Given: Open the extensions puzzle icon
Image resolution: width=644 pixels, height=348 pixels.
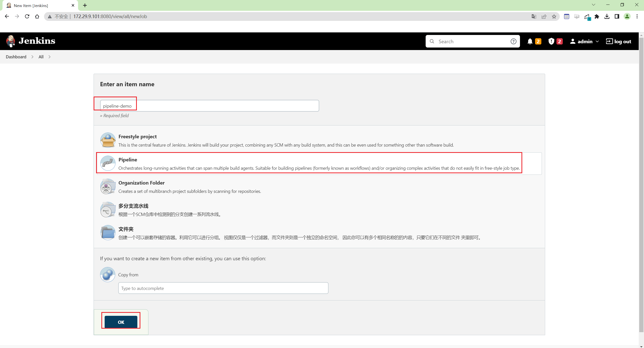Looking at the screenshot, I should point(597,16).
